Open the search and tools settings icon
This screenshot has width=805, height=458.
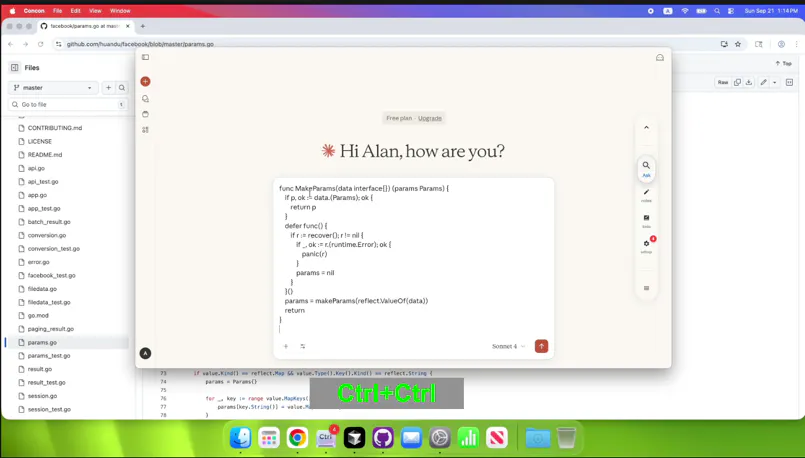point(302,346)
